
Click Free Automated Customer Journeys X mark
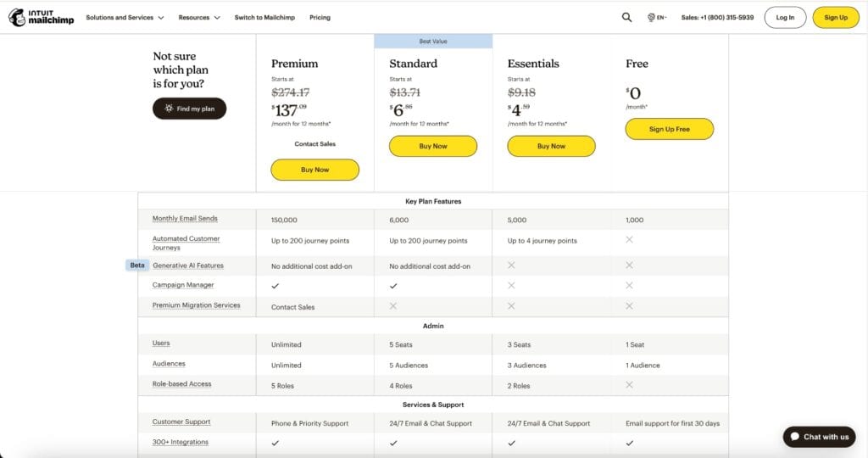point(630,240)
